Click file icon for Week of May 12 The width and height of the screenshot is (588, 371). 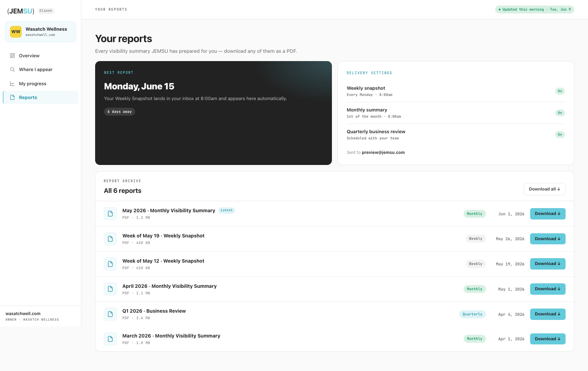click(110, 264)
